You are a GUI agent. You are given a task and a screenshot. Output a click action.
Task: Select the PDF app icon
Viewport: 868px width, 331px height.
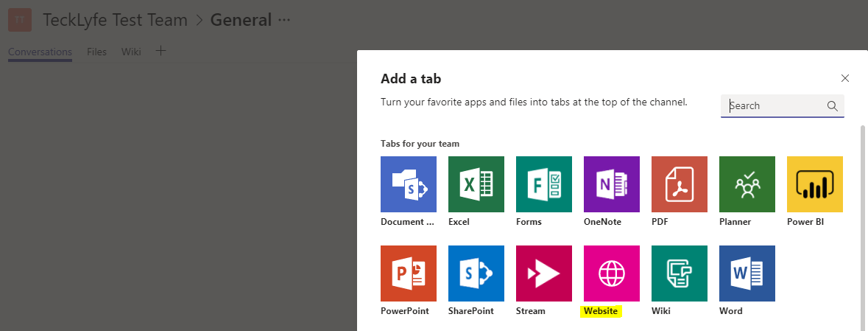pos(679,184)
